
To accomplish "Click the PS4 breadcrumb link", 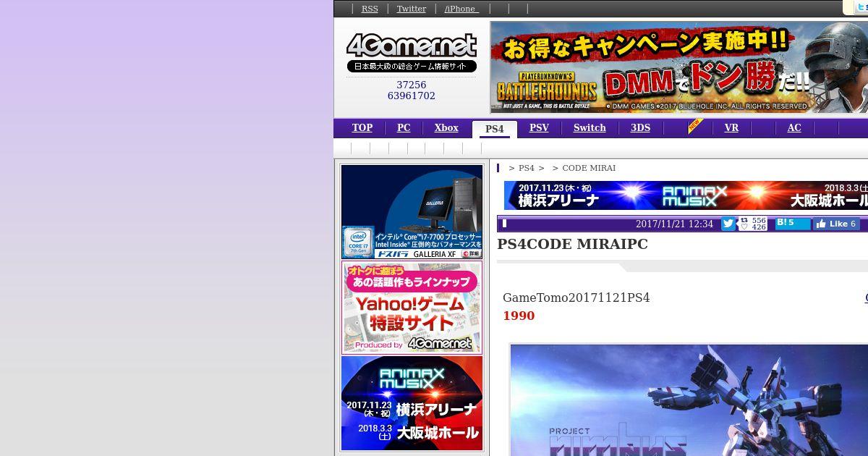I will point(527,168).
